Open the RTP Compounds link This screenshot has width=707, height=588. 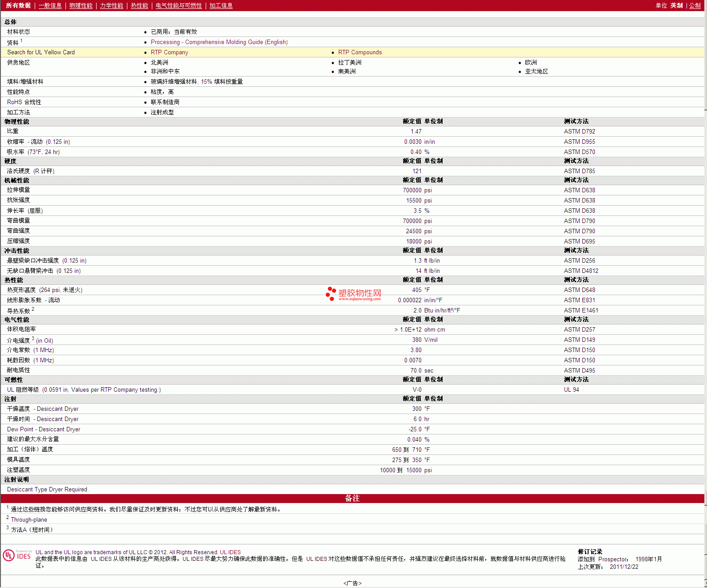(360, 53)
